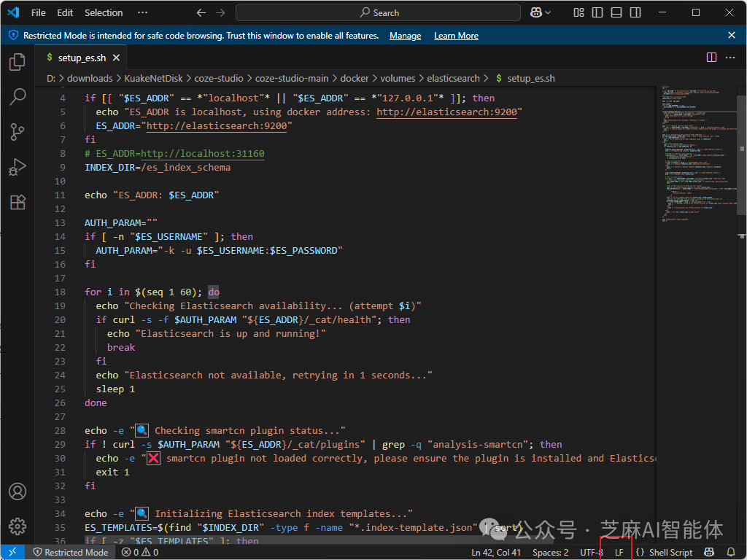Click 'sleep 1' on line 25

click(115, 389)
